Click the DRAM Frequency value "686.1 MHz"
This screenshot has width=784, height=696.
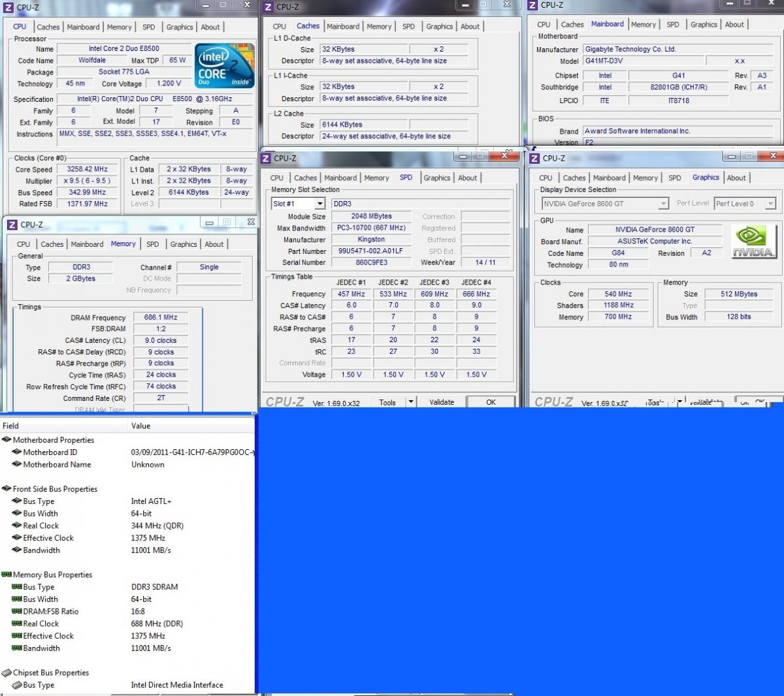[161, 317]
